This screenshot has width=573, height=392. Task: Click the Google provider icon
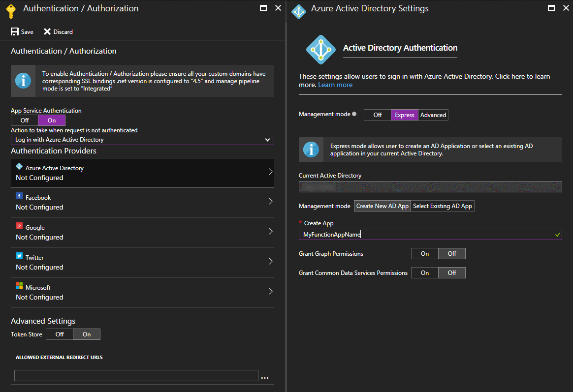(x=19, y=226)
